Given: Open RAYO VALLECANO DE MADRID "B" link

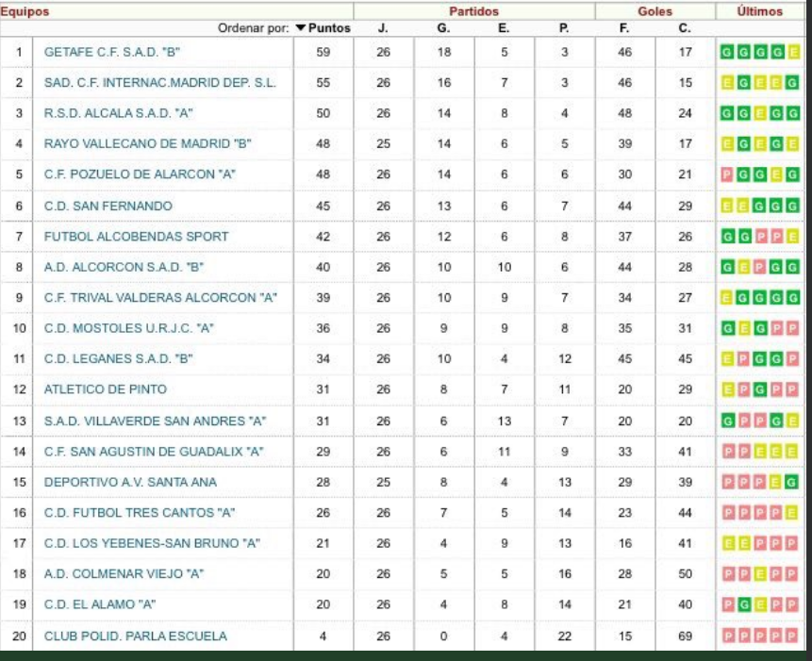Looking at the screenshot, I should coord(147,144).
